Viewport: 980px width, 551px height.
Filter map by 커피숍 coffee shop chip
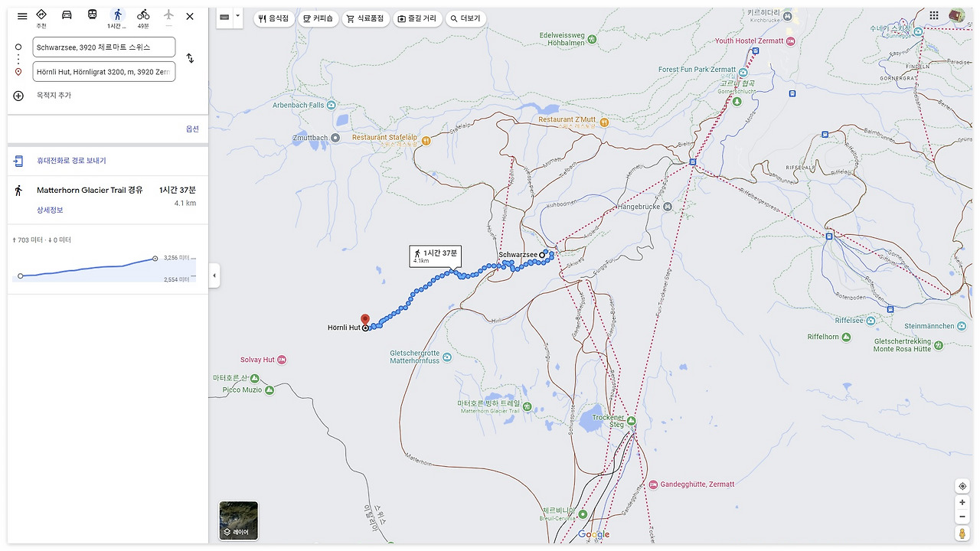coord(318,18)
